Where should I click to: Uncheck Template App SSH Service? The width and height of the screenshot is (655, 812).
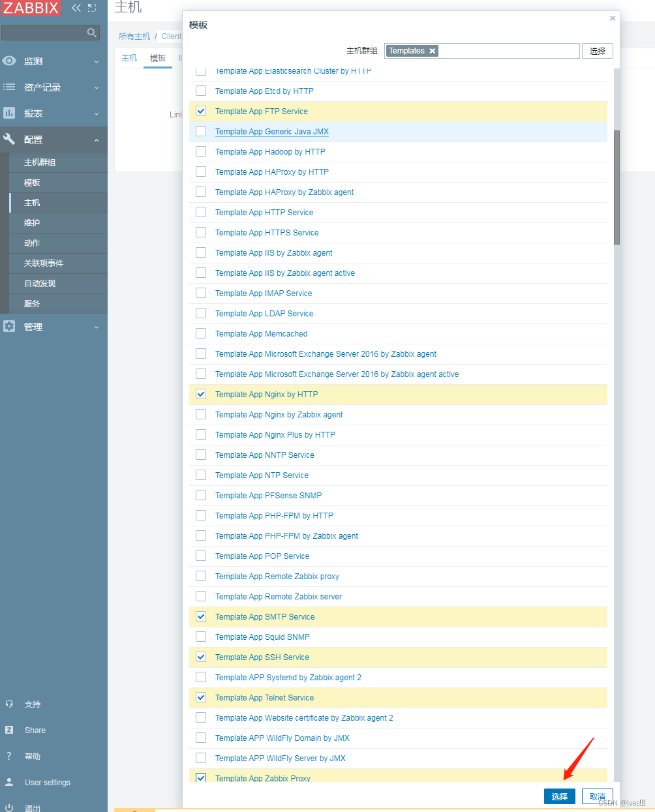click(x=201, y=657)
